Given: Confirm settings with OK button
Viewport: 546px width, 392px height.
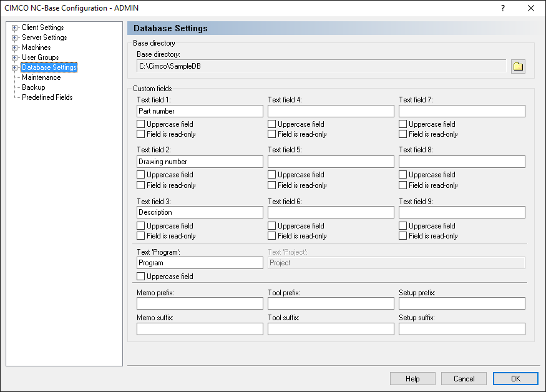Looking at the screenshot, I should (x=515, y=379).
